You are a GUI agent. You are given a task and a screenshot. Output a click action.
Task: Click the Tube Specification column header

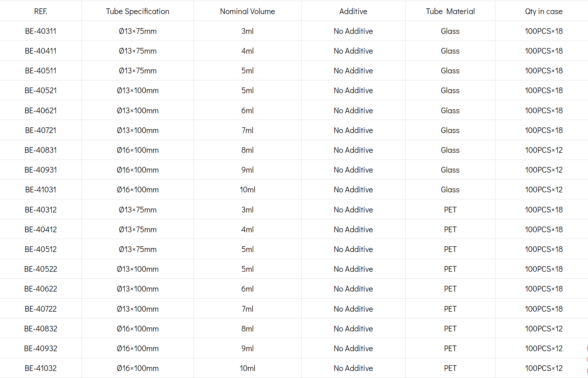[138, 11]
